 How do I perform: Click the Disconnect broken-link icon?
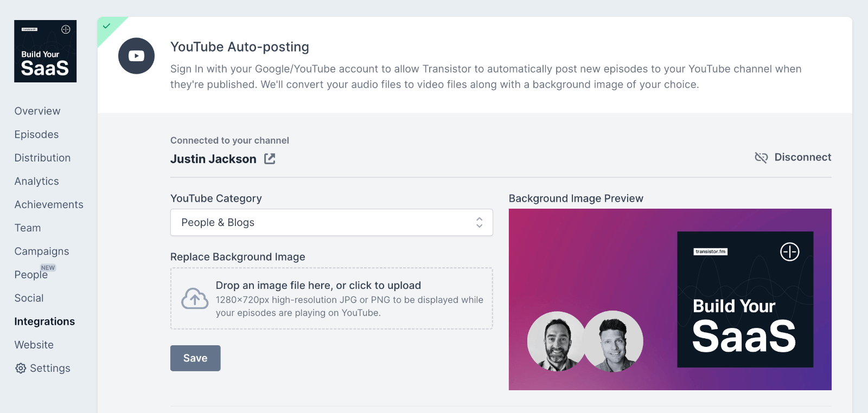click(761, 158)
